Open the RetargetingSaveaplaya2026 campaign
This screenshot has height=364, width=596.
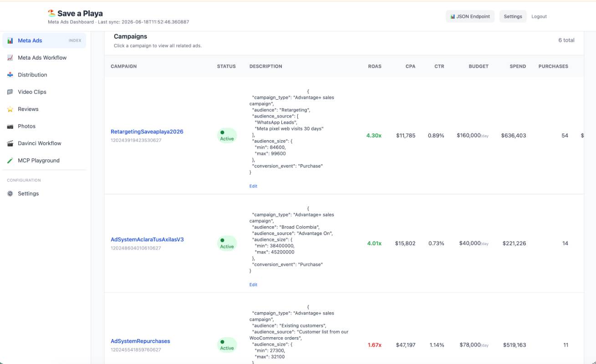pyautogui.click(x=147, y=131)
